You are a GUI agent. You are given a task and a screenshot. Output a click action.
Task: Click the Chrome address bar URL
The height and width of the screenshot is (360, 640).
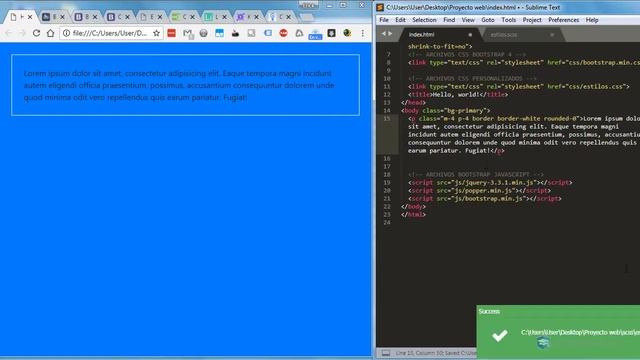109,33
